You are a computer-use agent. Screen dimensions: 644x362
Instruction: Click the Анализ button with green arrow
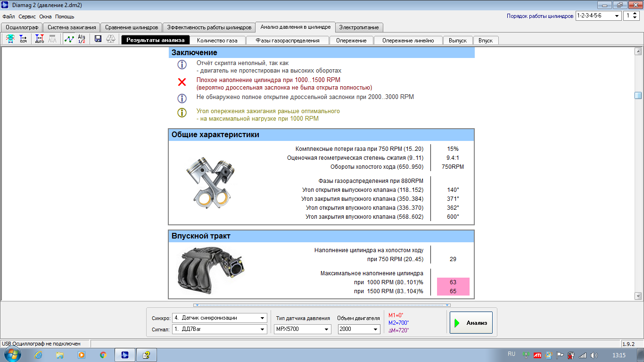coord(471,323)
